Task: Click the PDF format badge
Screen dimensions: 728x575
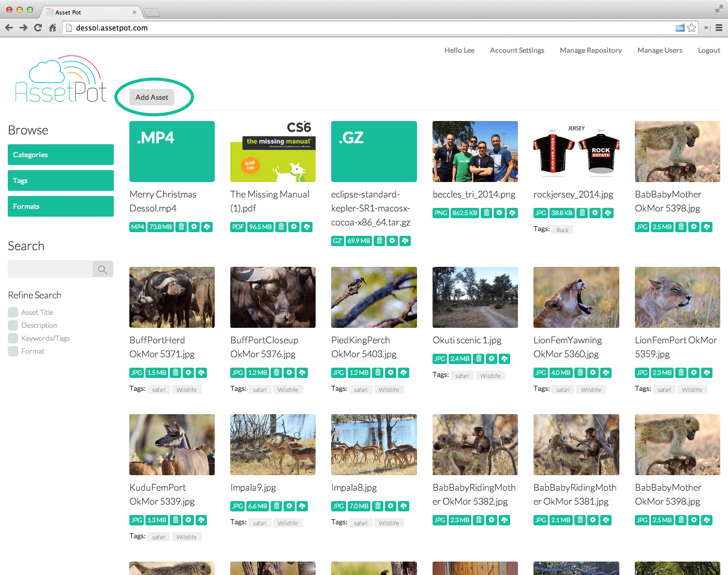Action: click(238, 227)
